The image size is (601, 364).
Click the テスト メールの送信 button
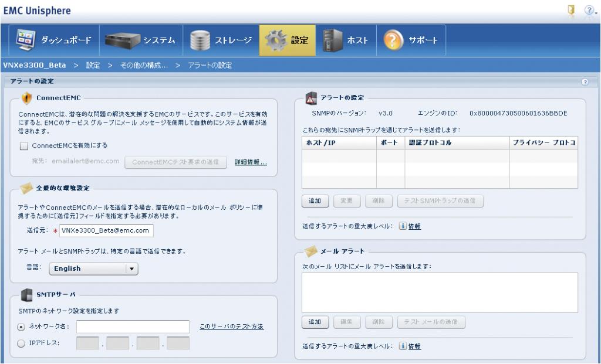[x=431, y=322]
